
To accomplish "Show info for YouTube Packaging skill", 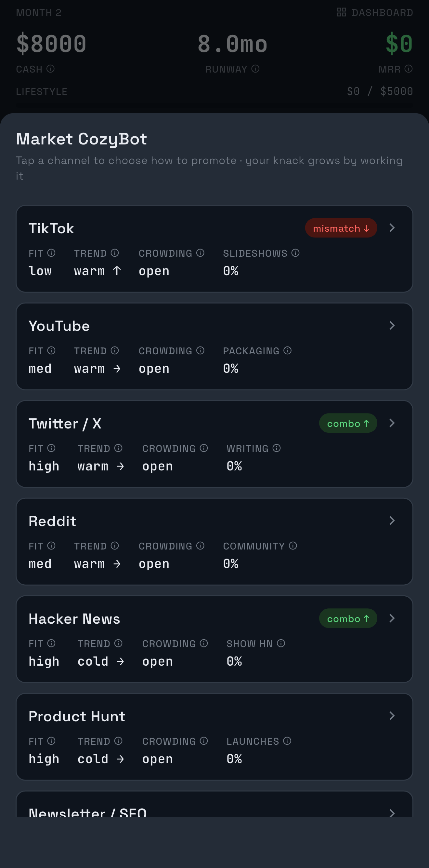I will point(287,350).
